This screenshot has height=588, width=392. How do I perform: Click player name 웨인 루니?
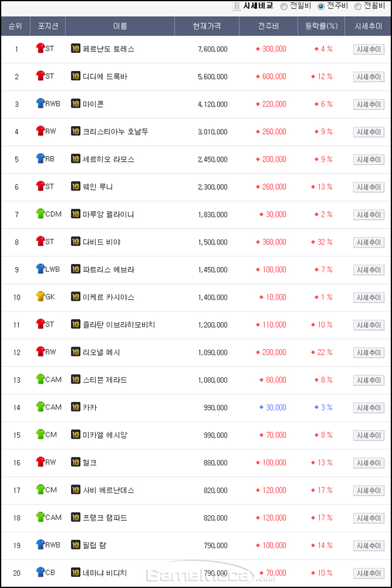[97, 187]
